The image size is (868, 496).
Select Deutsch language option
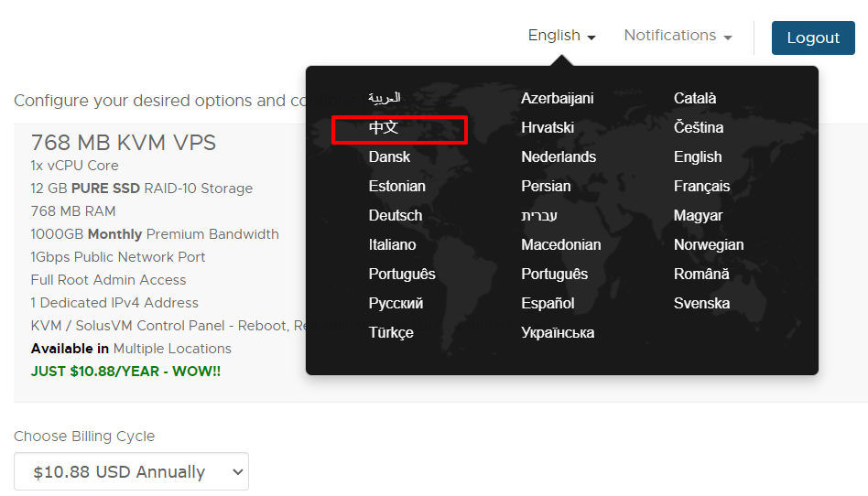click(396, 215)
